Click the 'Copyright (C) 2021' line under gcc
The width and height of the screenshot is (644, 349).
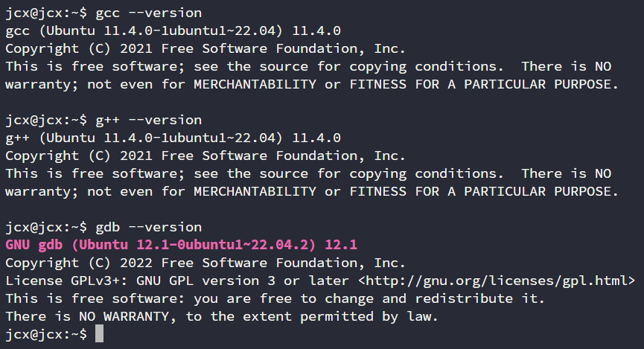click(x=205, y=48)
